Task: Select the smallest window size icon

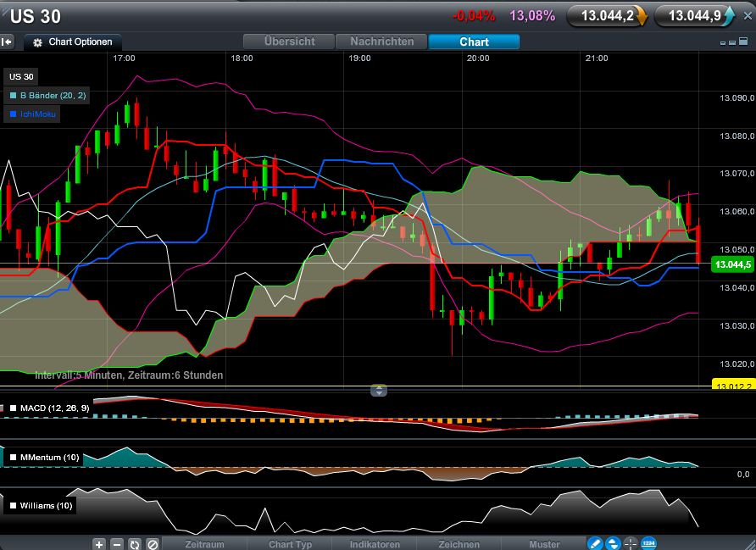Action: coord(723,43)
